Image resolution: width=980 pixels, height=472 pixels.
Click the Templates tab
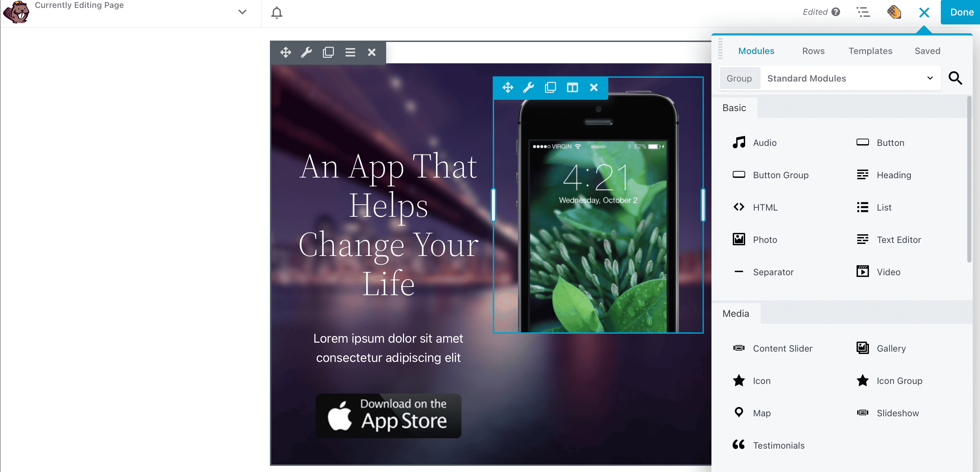tap(870, 51)
